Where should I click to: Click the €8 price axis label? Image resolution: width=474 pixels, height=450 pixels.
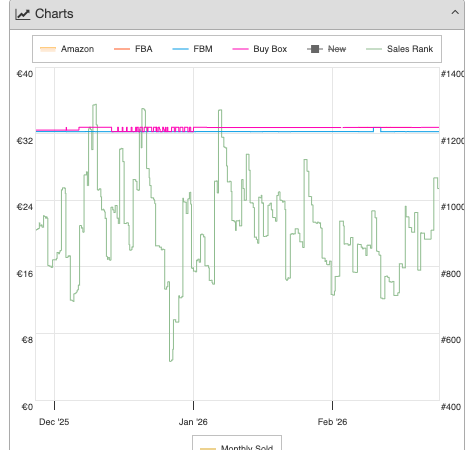click(27, 340)
